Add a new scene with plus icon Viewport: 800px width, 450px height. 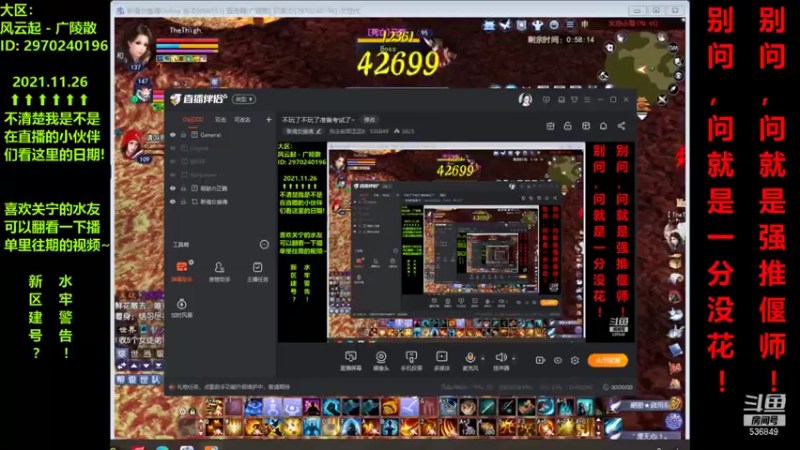click(x=268, y=119)
